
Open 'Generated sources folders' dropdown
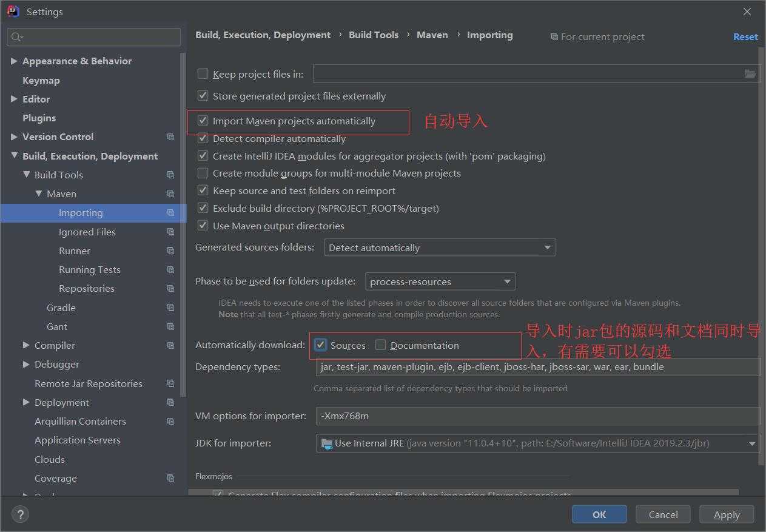pos(440,247)
